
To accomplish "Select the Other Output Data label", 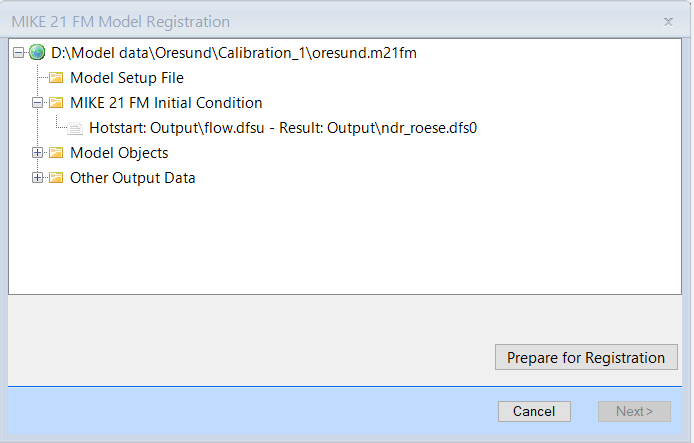I will (x=133, y=177).
